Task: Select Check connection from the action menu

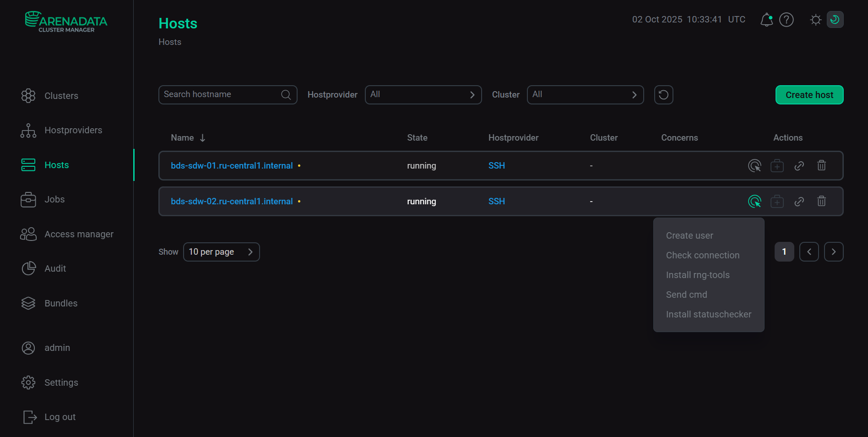Action: (x=703, y=255)
